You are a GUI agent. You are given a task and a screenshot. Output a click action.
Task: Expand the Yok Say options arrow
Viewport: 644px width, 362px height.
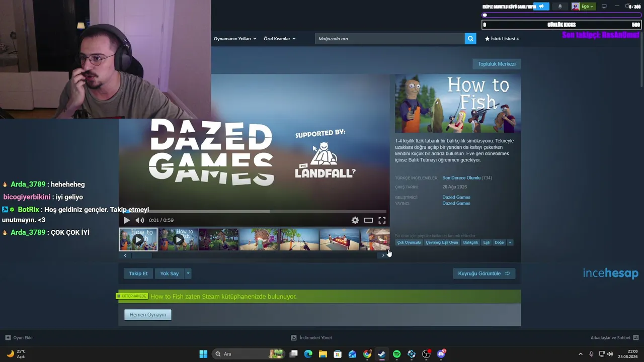188,274
